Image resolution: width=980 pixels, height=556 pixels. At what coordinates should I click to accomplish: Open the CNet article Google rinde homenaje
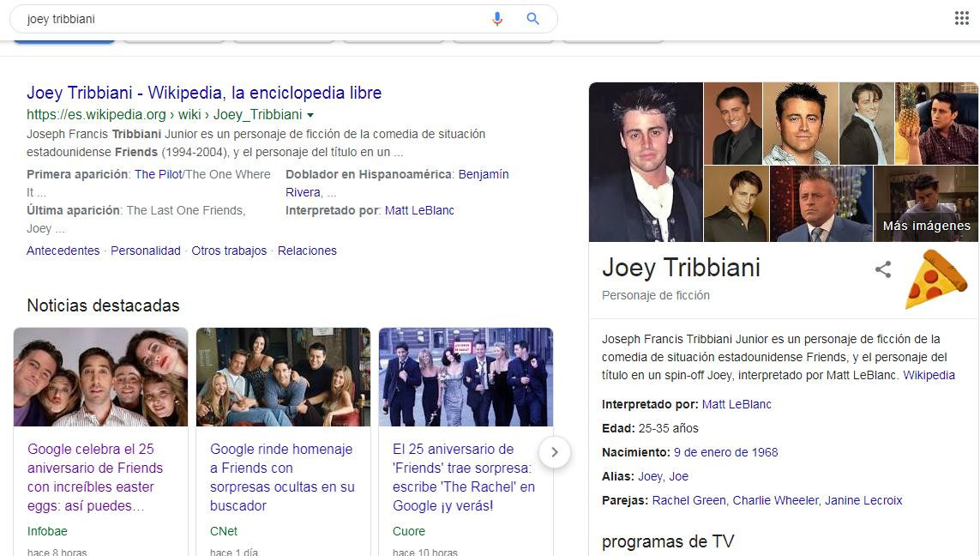pyautogui.click(x=282, y=477)
